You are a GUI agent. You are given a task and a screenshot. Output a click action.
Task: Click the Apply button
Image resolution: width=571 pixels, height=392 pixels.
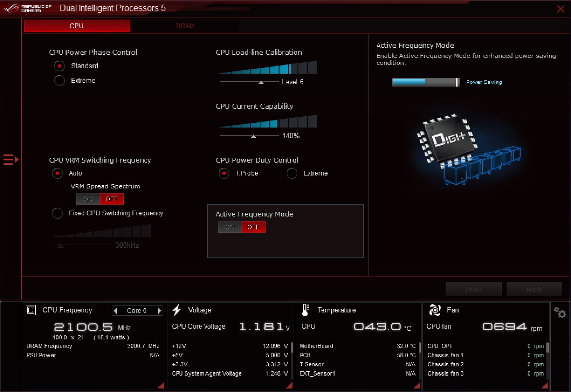534,289
